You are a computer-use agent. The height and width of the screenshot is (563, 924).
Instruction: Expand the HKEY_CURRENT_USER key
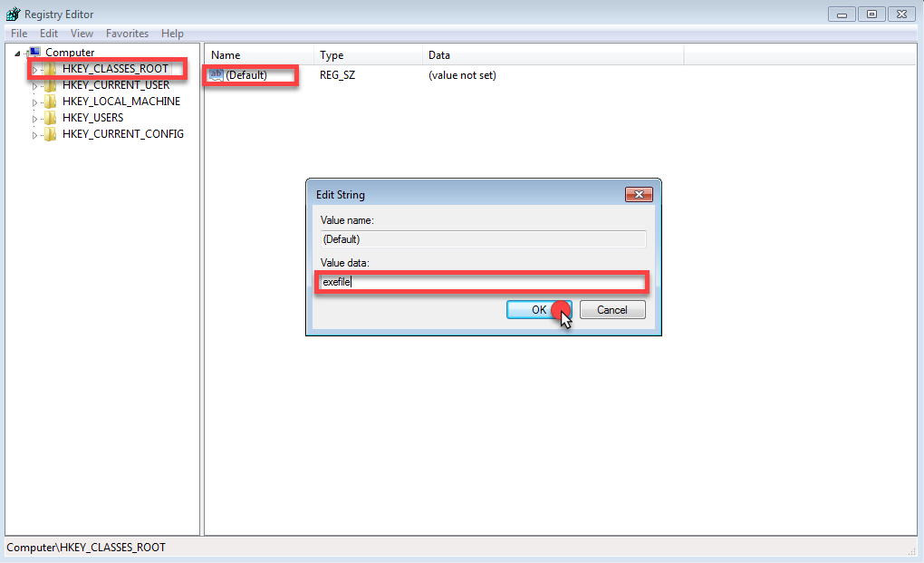[35, 86]
